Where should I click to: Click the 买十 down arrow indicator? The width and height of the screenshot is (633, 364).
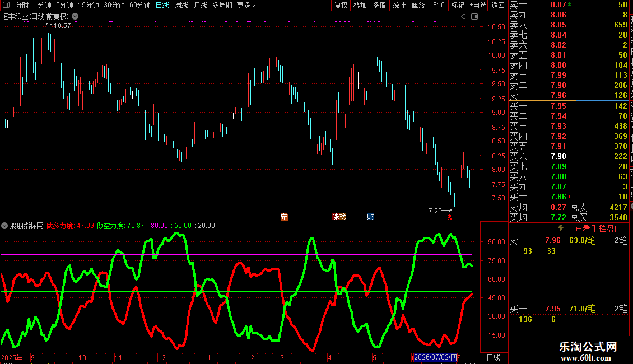click(570, 197)
